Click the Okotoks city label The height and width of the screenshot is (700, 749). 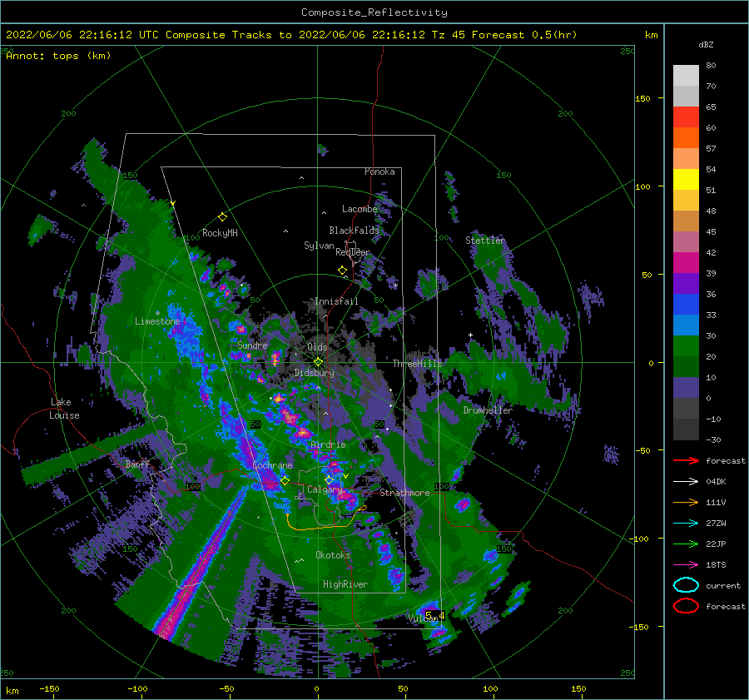tap(333, 555)
